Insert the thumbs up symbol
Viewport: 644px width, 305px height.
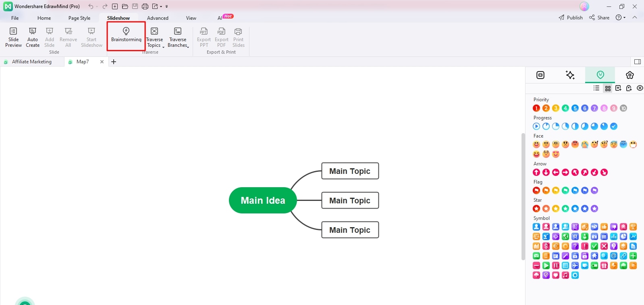pos(604,227)
